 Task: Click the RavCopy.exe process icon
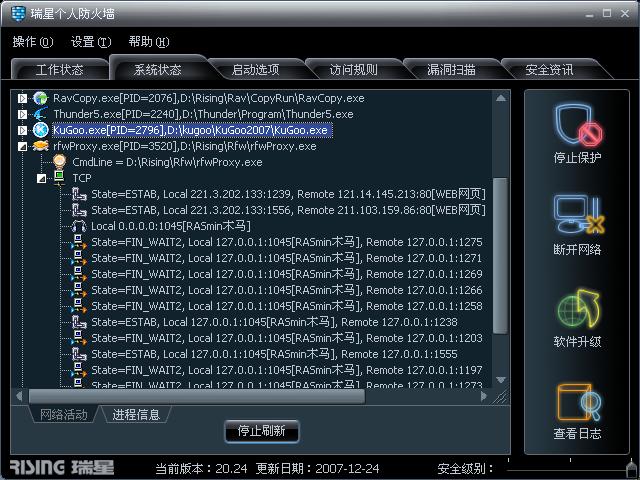[x=40, y=98]
